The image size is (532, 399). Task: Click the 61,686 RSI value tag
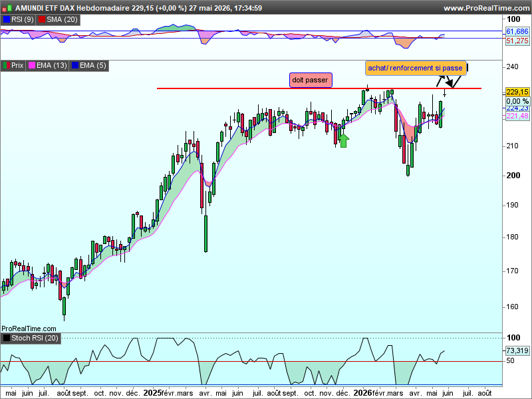click(x=517, y=31)
